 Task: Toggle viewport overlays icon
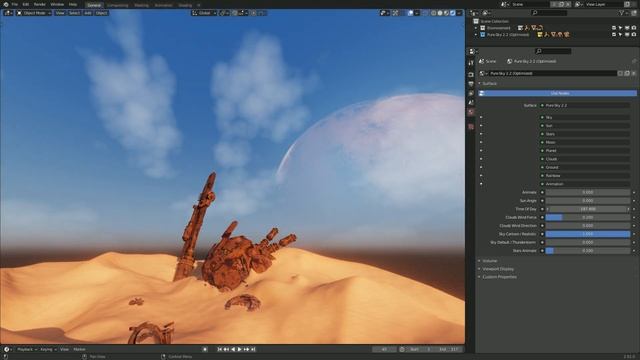411,13
